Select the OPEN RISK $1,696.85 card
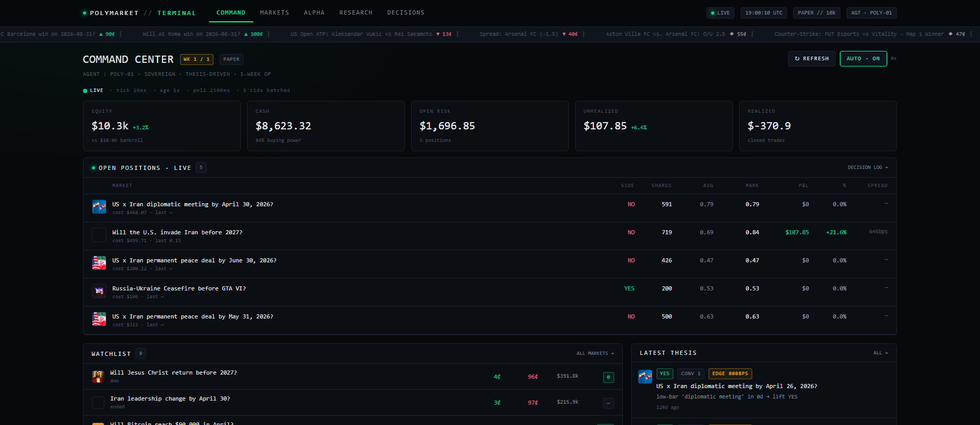 pyautogui.click(x=490, y=126)
